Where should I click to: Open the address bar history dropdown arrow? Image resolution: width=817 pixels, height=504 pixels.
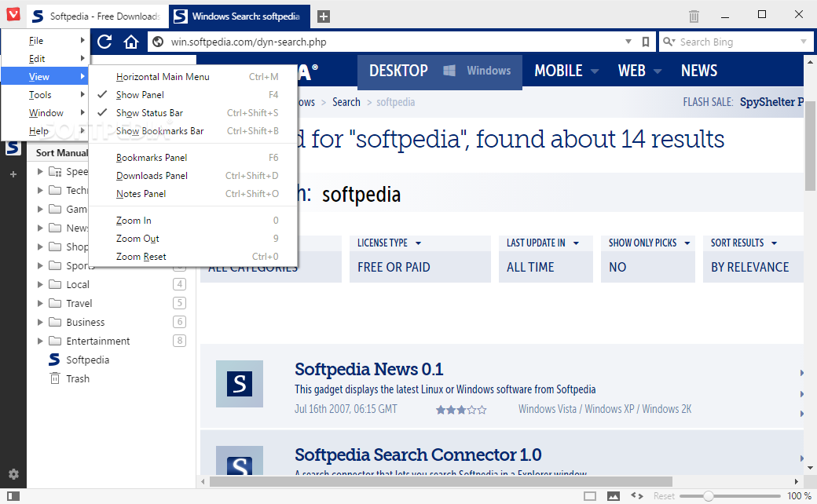tap(628, 42)
